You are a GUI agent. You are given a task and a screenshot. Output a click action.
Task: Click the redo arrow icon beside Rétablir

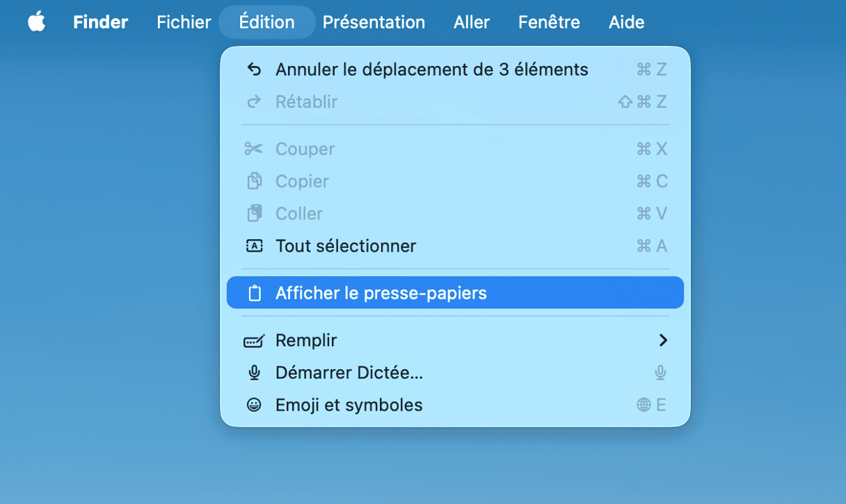[x=255, y=102]
